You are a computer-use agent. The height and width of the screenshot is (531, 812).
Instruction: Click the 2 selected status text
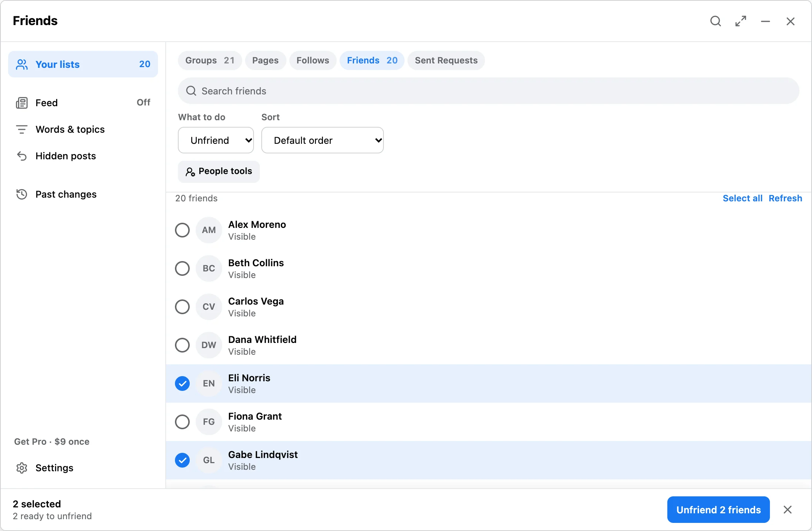point(37,504)
